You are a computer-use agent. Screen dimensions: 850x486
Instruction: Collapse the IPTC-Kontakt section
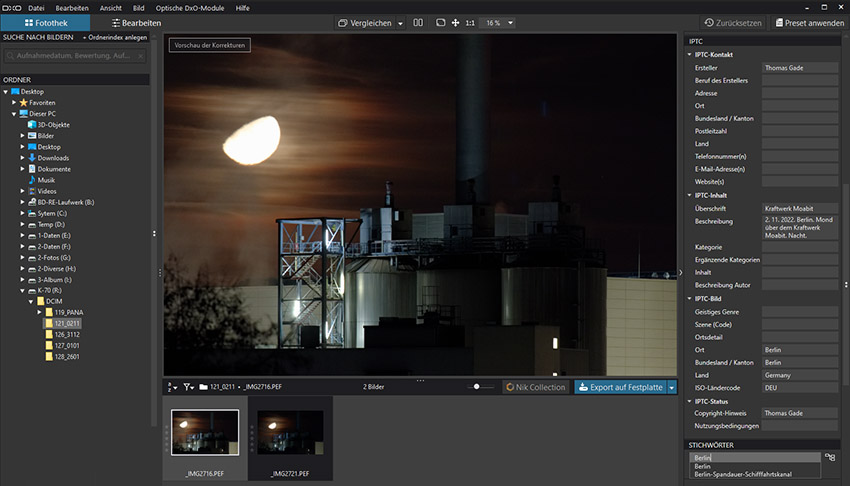[x=689, y=53]
